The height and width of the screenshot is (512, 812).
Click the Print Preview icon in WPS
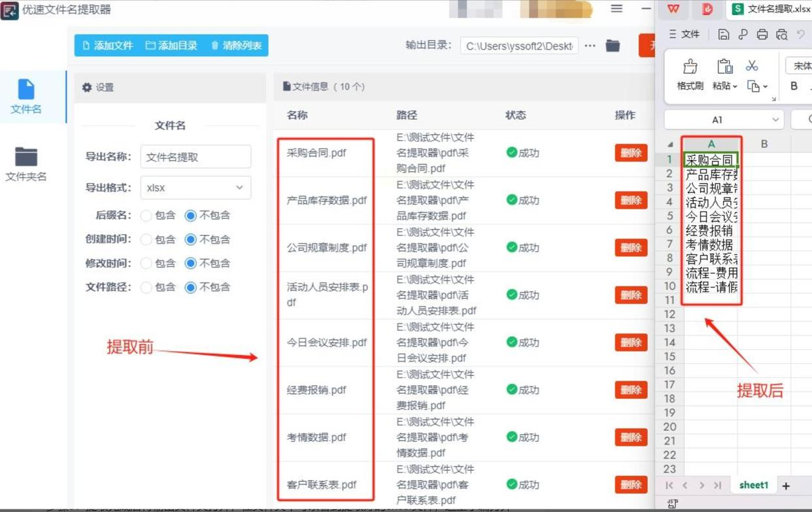782,35
